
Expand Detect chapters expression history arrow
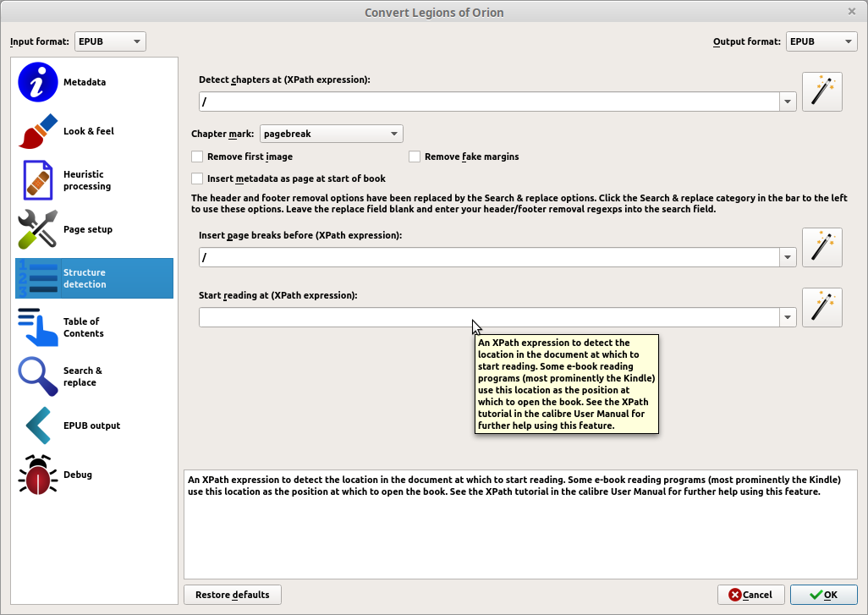click(x=788, y=102)
